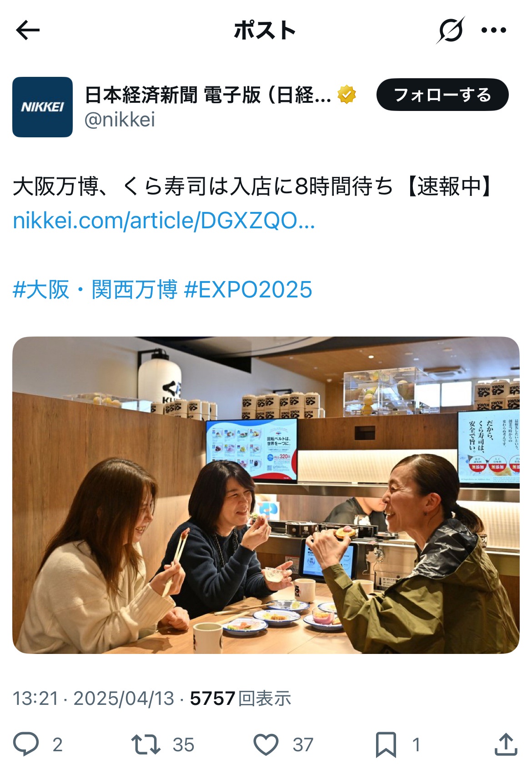This screenshot has width=532, height=779.
Task: Tap the Grok slashed-circle icon
Action: pyautogui.click(x=451, y=30)
